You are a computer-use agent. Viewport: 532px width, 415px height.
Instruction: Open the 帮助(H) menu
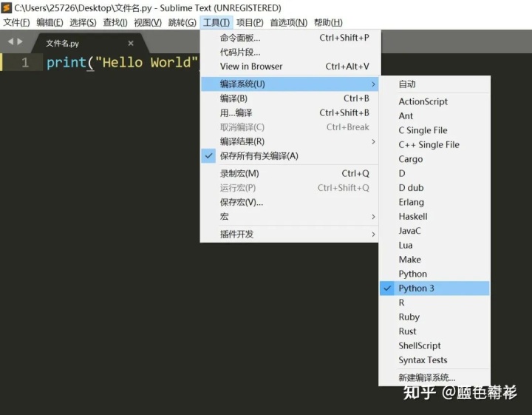click(328, 22)
